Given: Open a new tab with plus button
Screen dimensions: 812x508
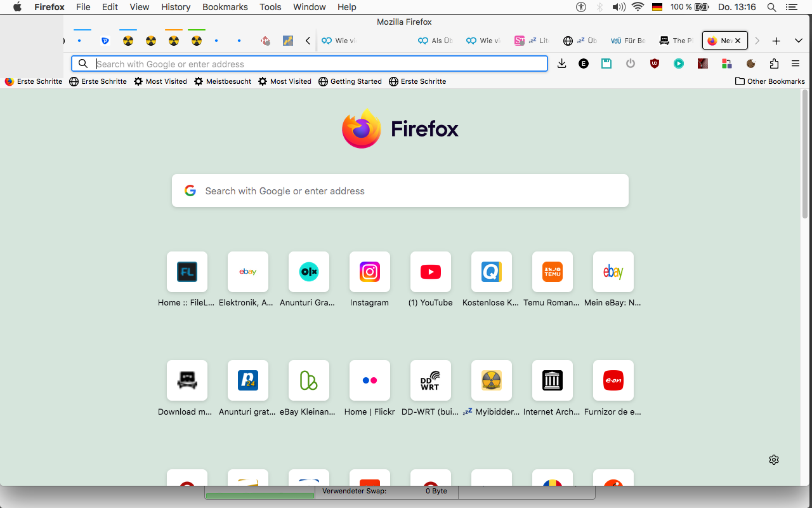Looking at the screenshot, I should click(776, 41).
